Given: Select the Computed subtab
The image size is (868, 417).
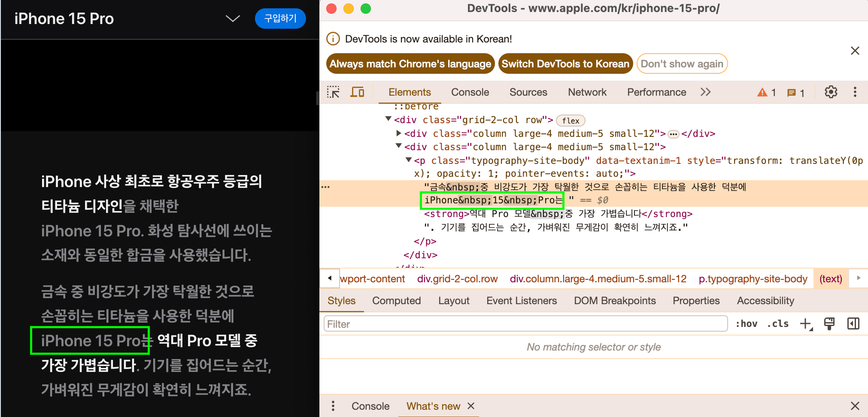Looking at the screenshot, I should point(396,301).
